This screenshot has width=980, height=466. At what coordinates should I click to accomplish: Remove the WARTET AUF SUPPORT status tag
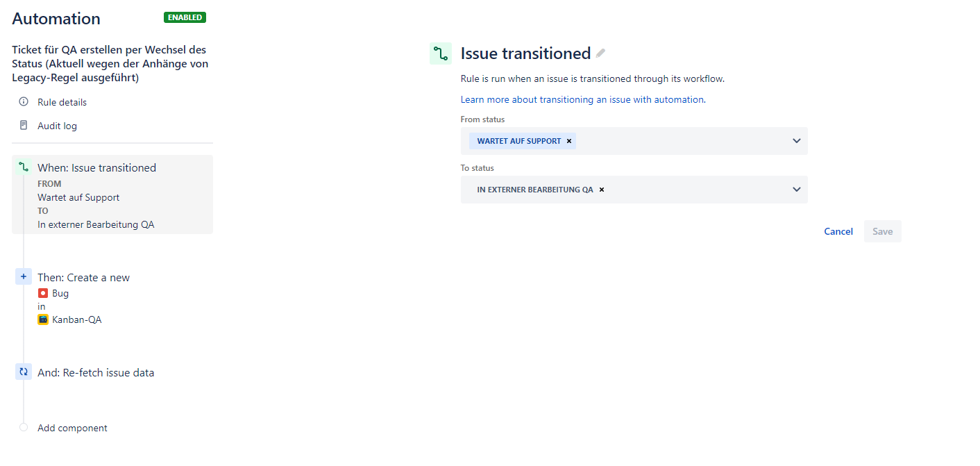pyautogui.click(x=569, y=141)
